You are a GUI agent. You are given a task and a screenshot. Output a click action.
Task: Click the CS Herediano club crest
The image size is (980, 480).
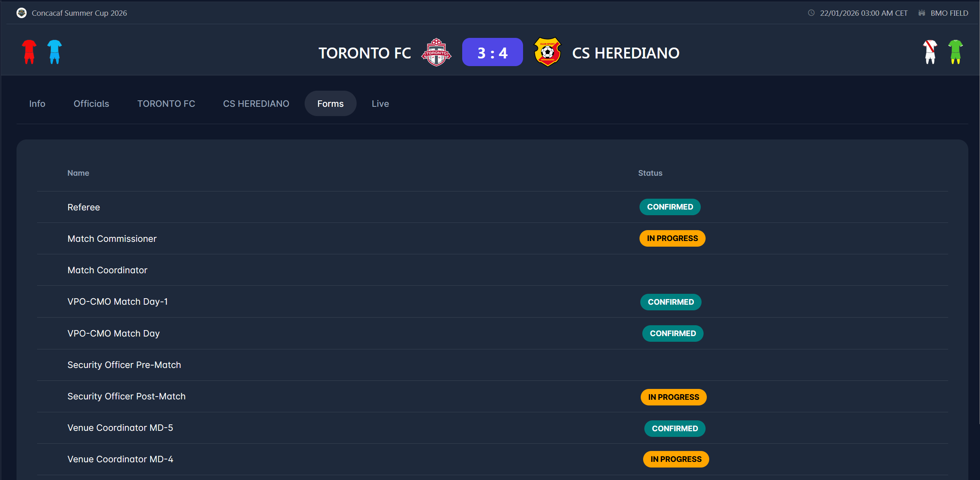coord(547,52)
